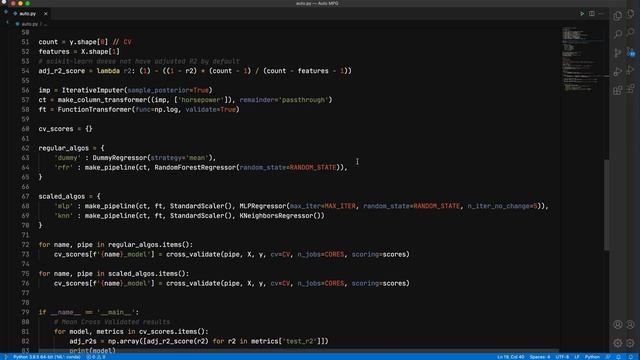The height and width of the screenshot is (360, 640).
Task: Open errors and warnings count in status bar
Action: click(96, 357)
